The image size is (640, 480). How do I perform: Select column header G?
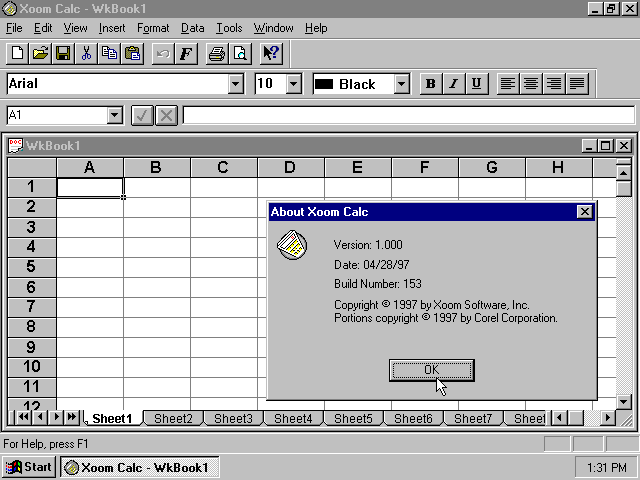492,167
